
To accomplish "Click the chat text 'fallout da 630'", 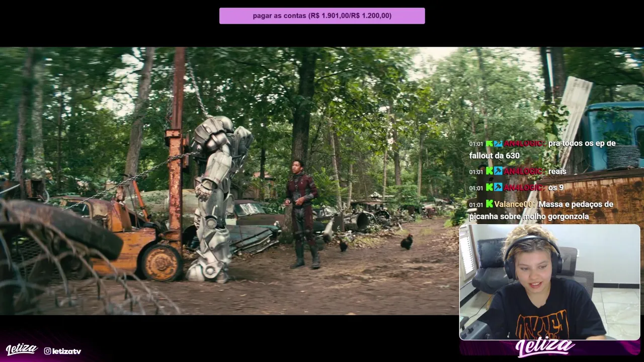I will pyautogui.click(x=495, y=156).
